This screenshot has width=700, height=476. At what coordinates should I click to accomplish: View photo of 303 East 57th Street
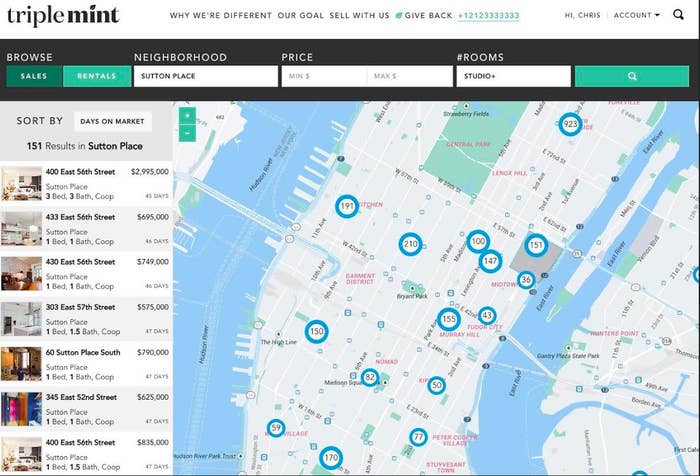click(21, 319)
